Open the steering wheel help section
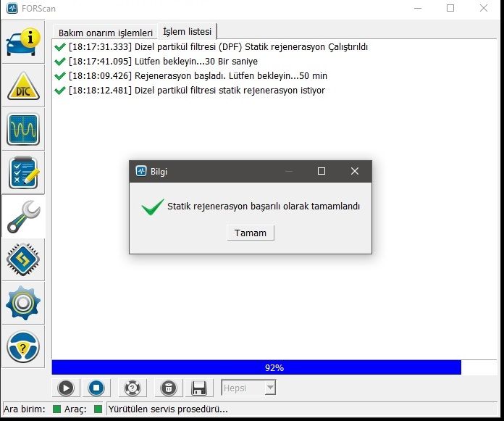 coord(23,346)
